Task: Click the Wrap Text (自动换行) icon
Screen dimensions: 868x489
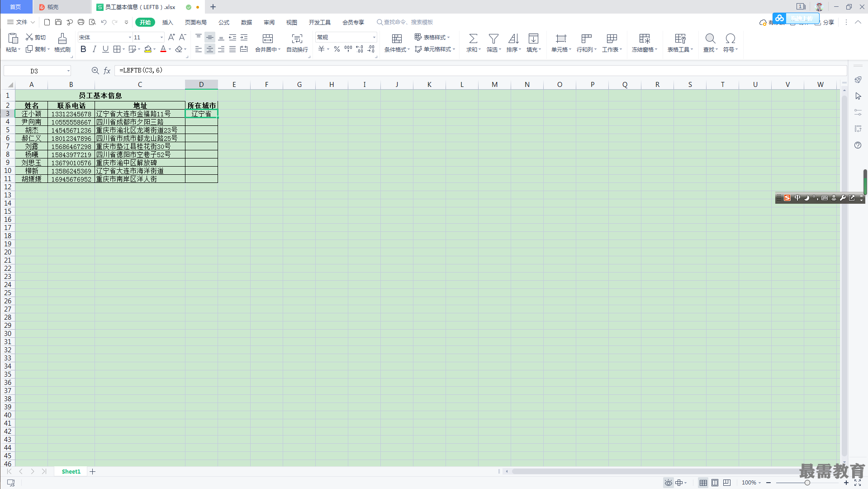Action: click(x=297, y=38)
